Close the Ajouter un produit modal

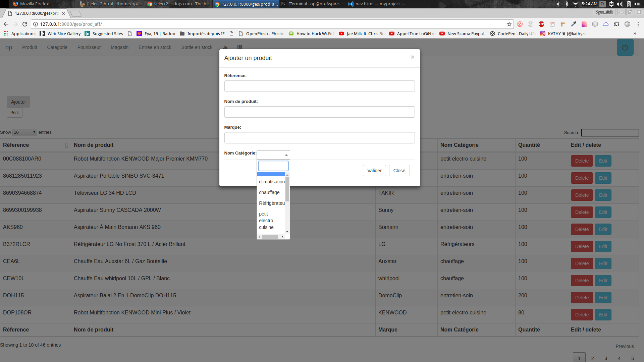coord(413,57)
